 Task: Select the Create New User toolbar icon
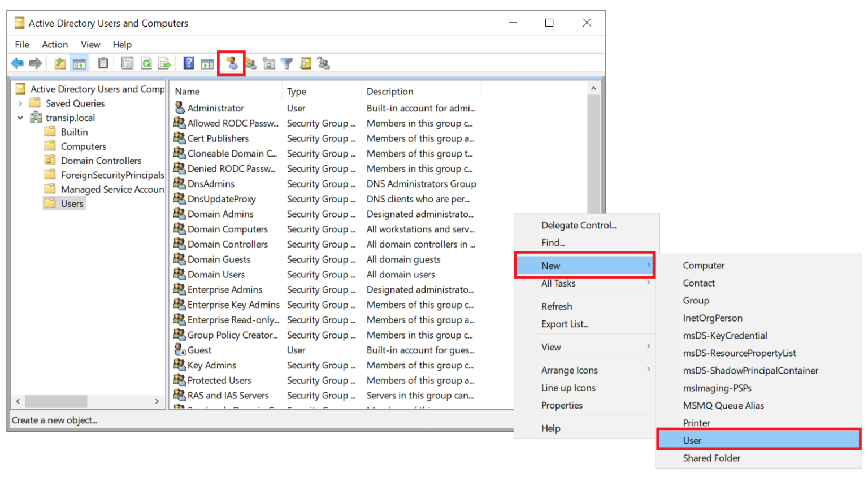(x=231, y=63)
